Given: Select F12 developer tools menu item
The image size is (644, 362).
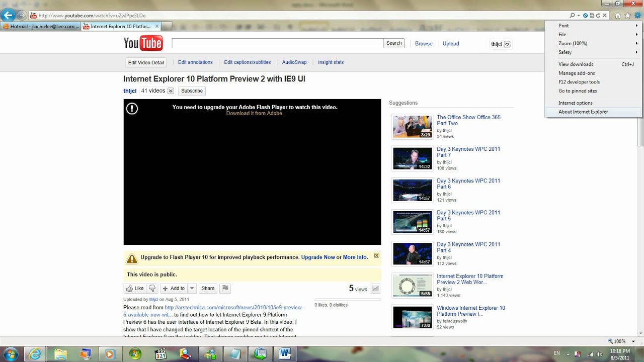Looking at the screenshot, I should coord(593,82).
